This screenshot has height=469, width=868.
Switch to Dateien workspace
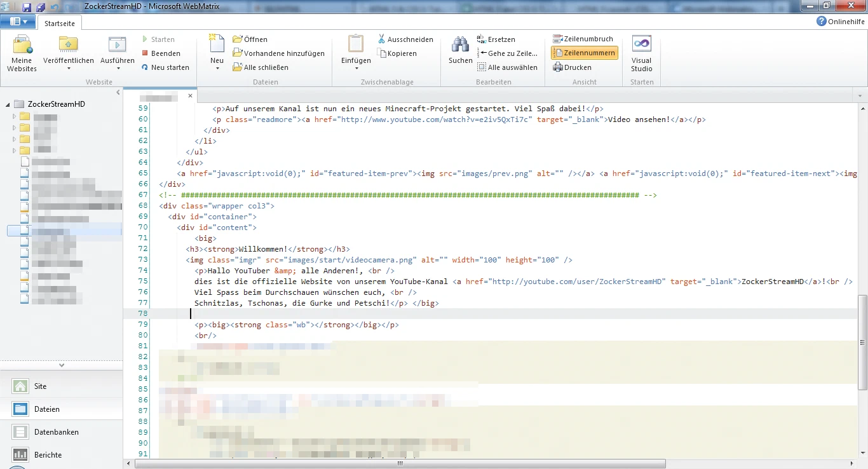pyautogui.click(x=61, y=409)
